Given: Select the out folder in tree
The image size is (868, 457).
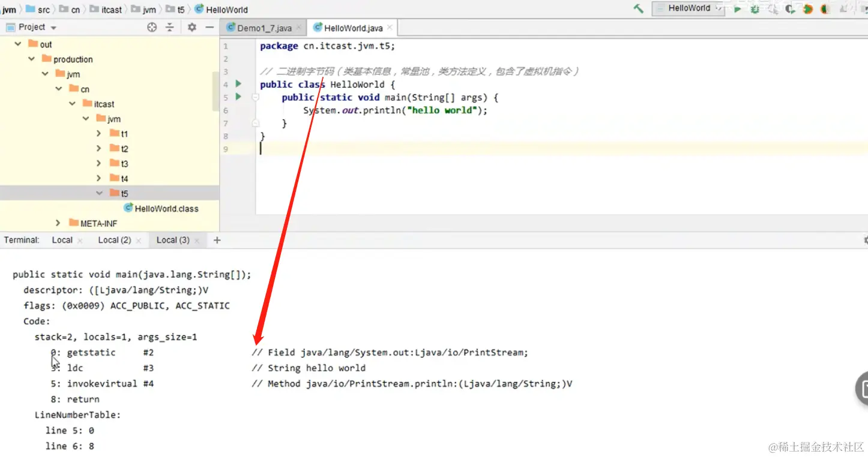Looking at the screenshot, I should pyautogui.click(x=40, y=44).
